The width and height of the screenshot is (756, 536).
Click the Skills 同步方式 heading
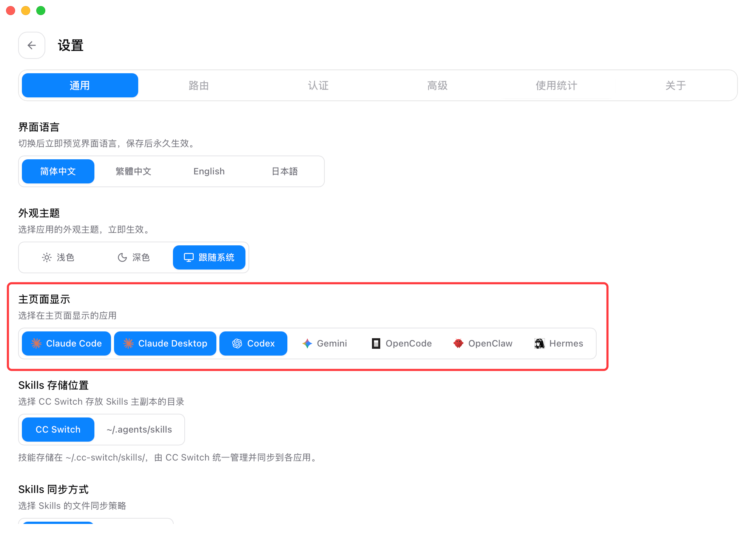[53, 490]
